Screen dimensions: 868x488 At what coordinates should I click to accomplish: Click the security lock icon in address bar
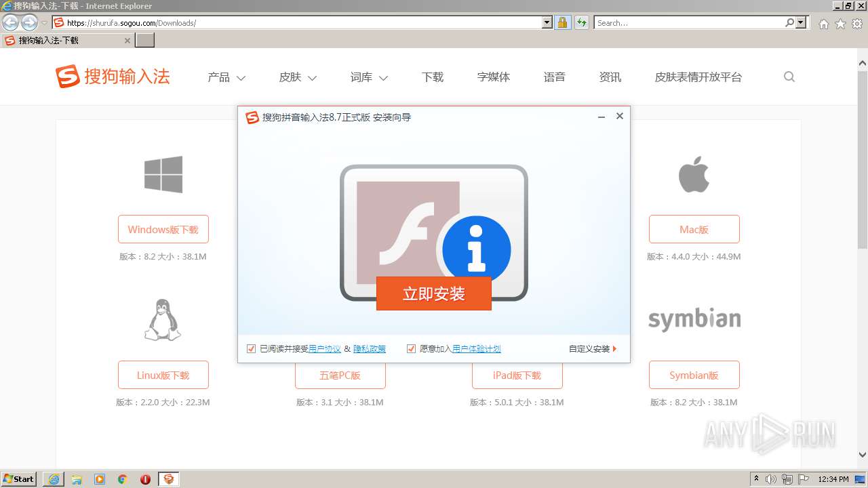click(562, 23)
